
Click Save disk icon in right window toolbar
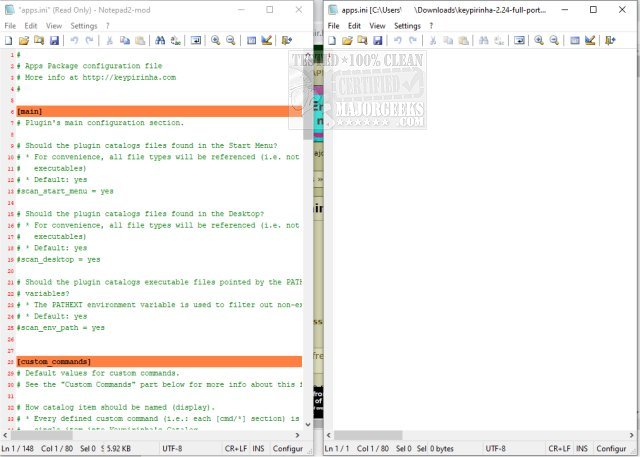click(378, 40)
